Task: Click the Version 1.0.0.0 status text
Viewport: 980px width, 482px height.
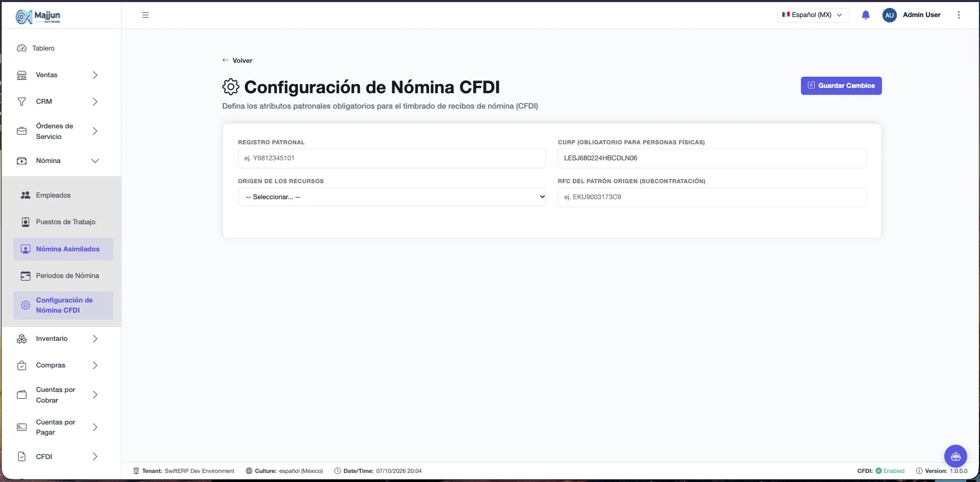Action: 942,471
